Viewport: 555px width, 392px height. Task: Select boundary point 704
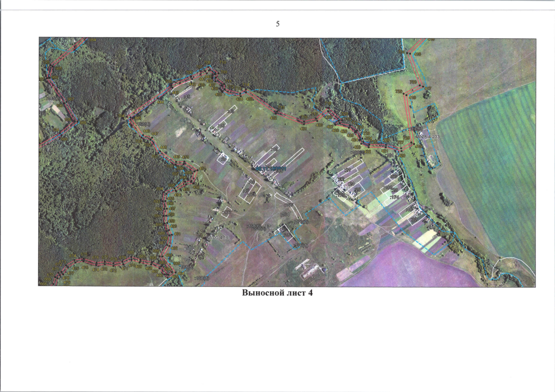pyautogui.click(x=121, y=116)
